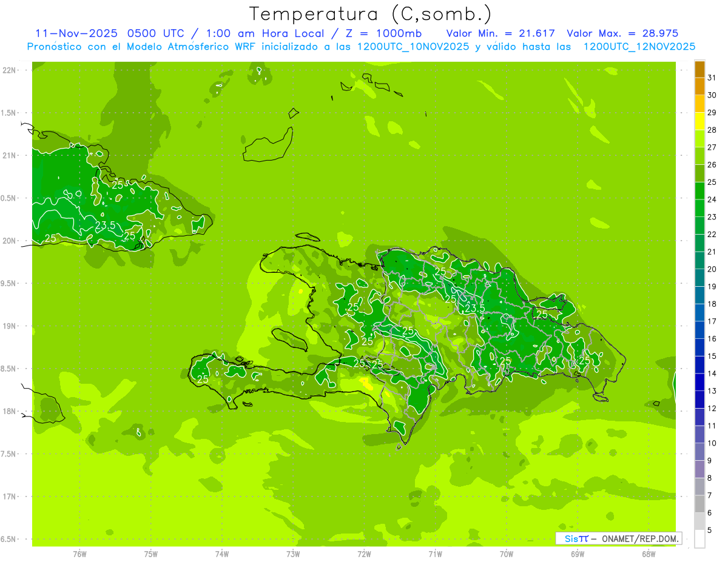Click the 75W longitude axis label
The height and width of the screenshot is (562, 728).
(x=151, y=554)
